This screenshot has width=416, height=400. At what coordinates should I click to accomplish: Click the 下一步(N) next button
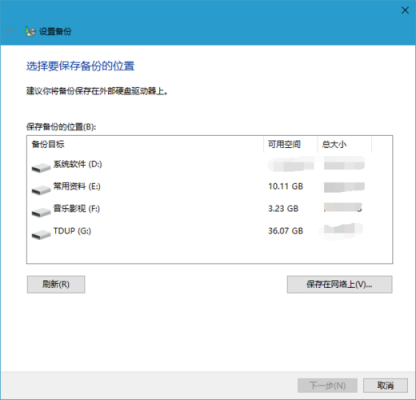pyautogui.click(x=327, y=386)
